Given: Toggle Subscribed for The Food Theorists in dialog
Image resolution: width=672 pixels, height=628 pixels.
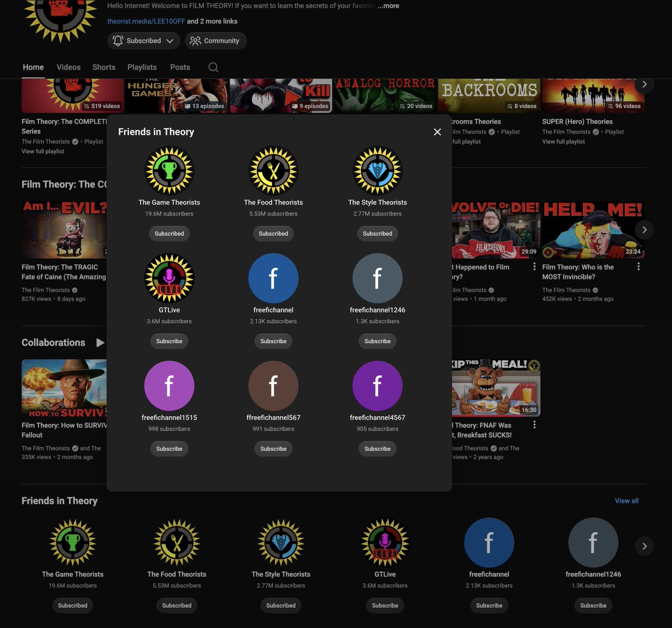Looking at the screenshot, I should tap(273, 234).
